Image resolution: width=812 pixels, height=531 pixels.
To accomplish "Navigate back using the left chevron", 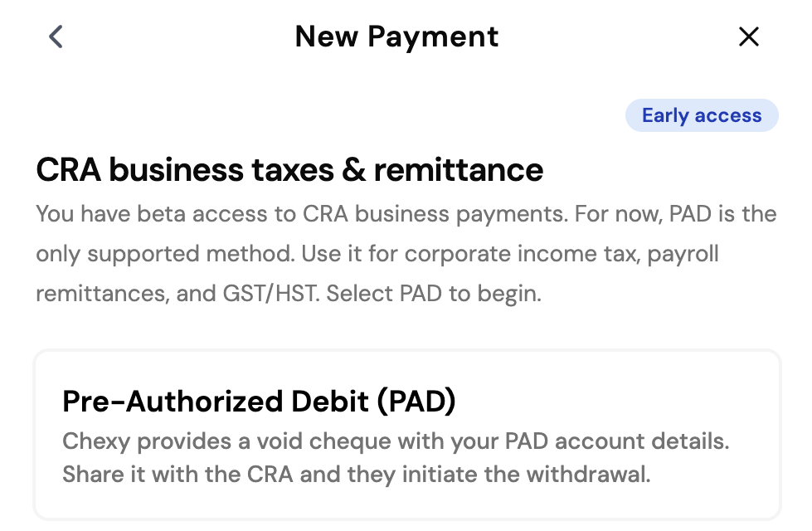I will click(55, 37).
